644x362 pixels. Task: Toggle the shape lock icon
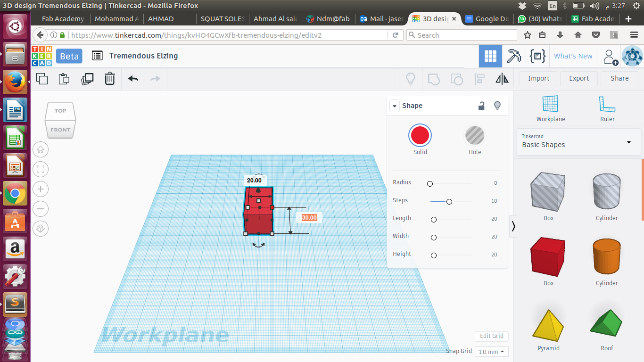tap(481, 106)
